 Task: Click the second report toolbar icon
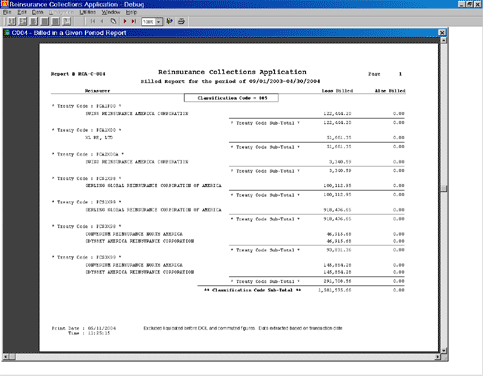point(23,21)
